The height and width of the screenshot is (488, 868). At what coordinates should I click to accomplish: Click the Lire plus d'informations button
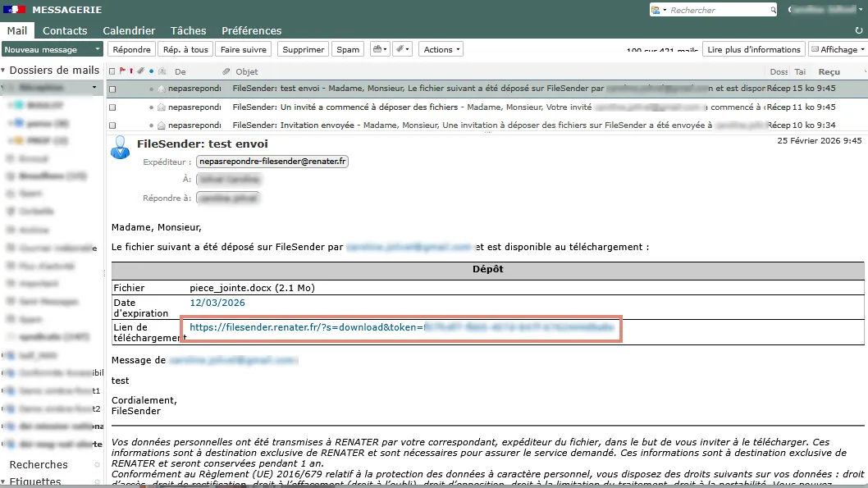[x=754, y=49]
